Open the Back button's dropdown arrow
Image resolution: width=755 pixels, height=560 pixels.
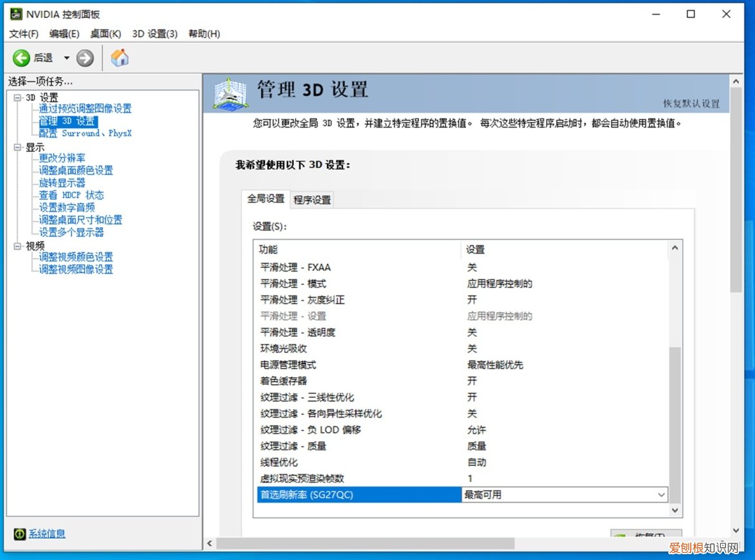coord(66,58)
